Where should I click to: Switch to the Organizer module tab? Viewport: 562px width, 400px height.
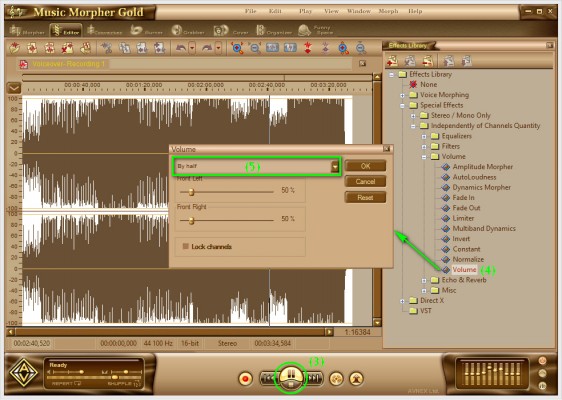tap(274, 30)
